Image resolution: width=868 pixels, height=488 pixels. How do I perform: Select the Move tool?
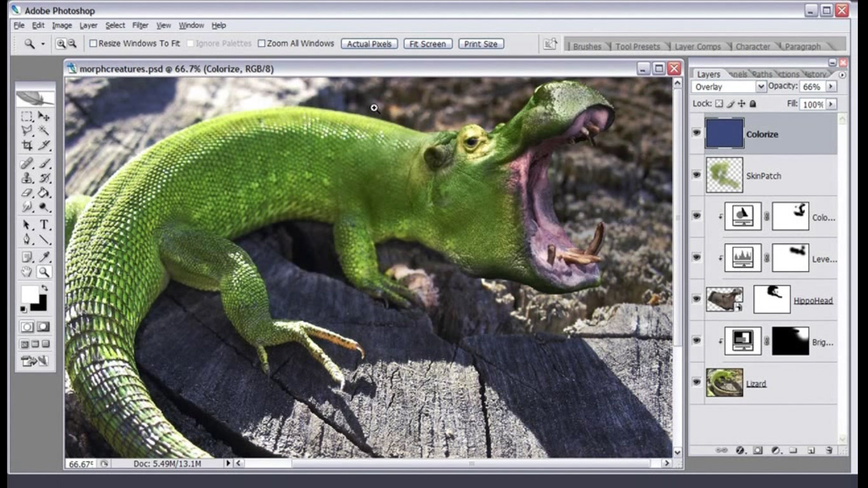tap(44, 116)
